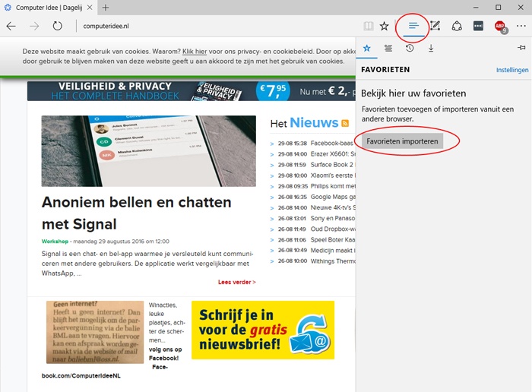Open the news item 'Google Maps'
532x392 pixels.
coord(333,197)
